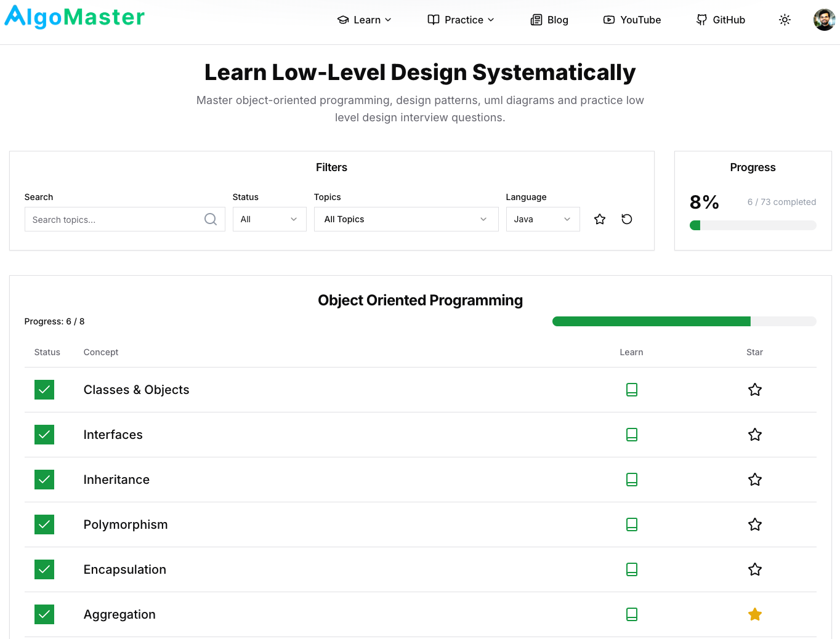840x639 pixels.
Task: Open the Learn navigation menu
Action: [365, 20]
